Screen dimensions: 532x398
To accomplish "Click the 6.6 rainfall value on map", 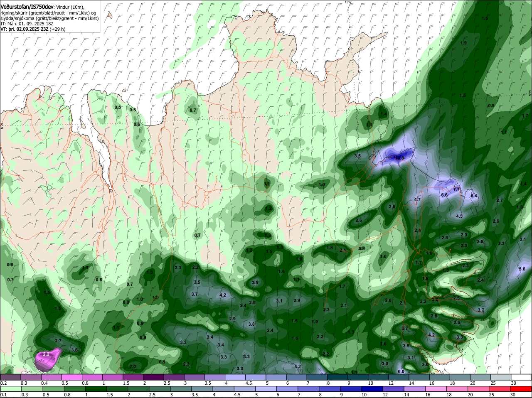I will [x=444, y=195].
